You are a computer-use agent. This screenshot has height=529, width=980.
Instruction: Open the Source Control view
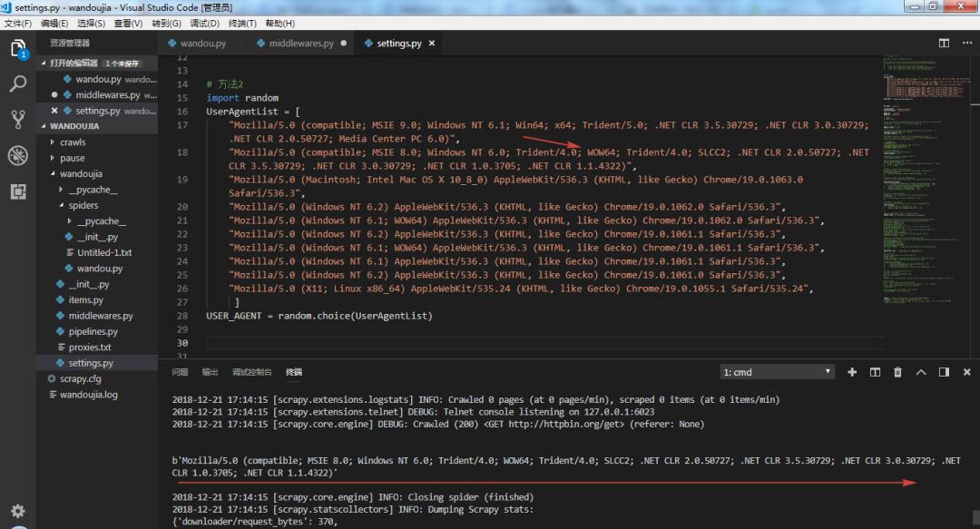tap(17, 120)
